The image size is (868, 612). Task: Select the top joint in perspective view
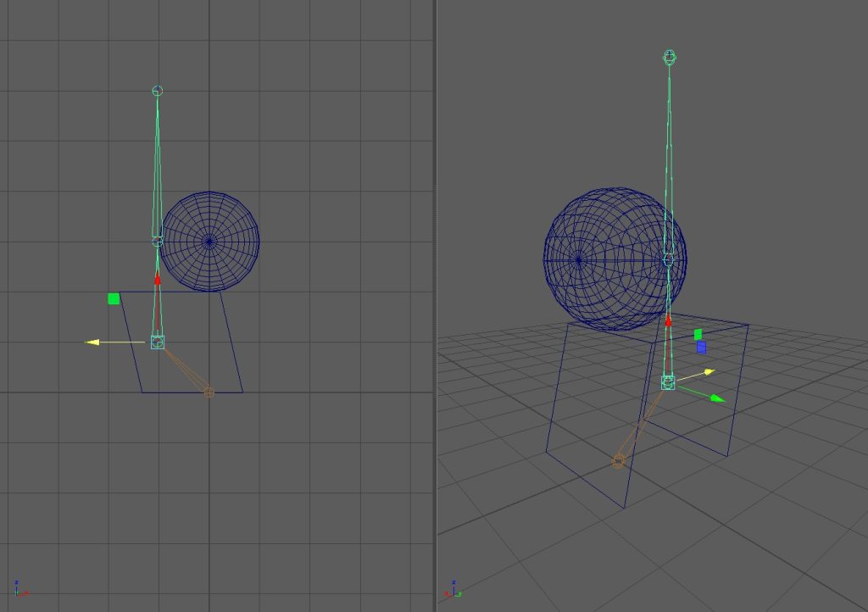tap(670, 57)
